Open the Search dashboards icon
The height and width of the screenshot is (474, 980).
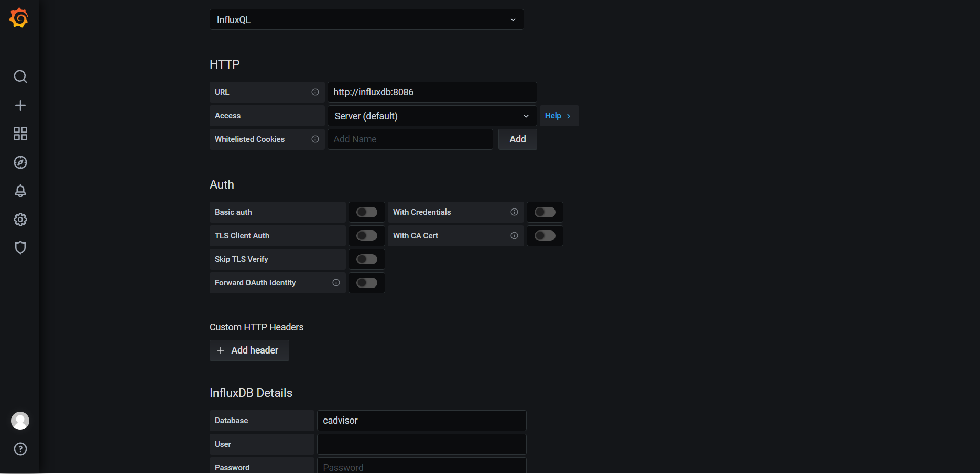20,77
